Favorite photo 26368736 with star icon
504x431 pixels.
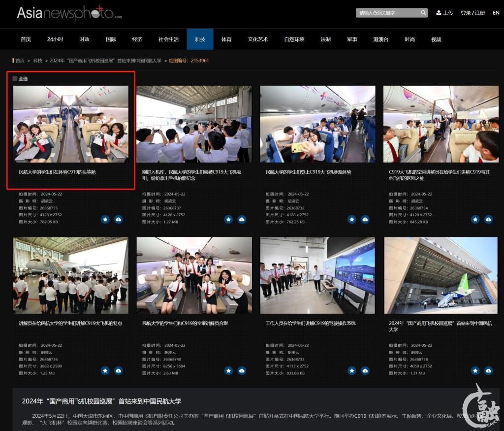point(105,370)
